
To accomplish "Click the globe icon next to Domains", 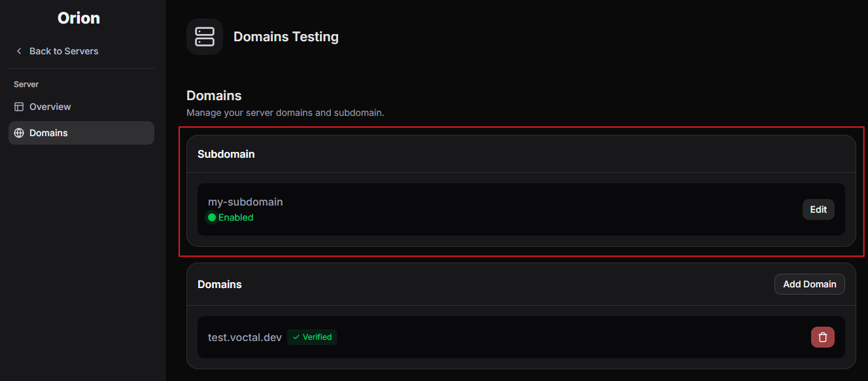I will click(19, 133).
